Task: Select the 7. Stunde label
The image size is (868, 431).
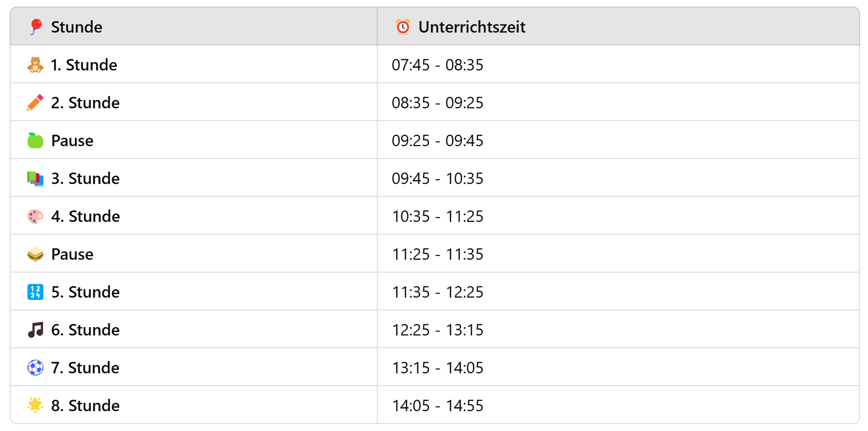Action: coord(85,368)
